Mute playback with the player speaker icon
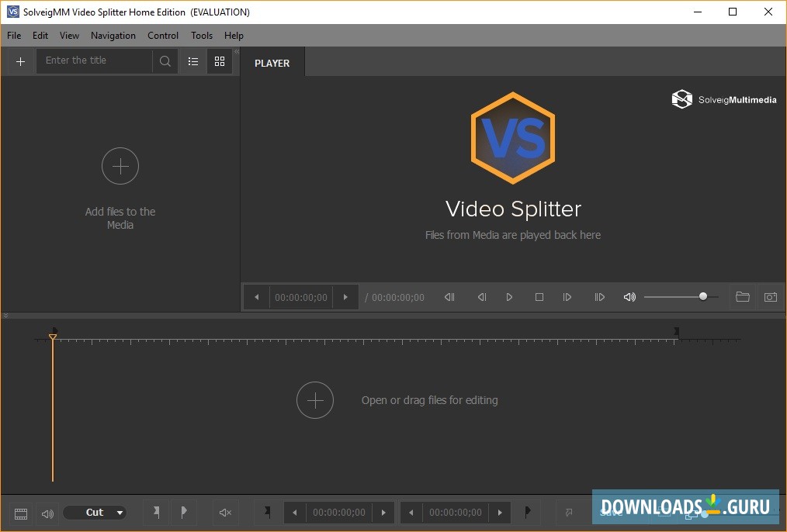The height and width of the screenshot is (532, 787). tap(629, 297)
